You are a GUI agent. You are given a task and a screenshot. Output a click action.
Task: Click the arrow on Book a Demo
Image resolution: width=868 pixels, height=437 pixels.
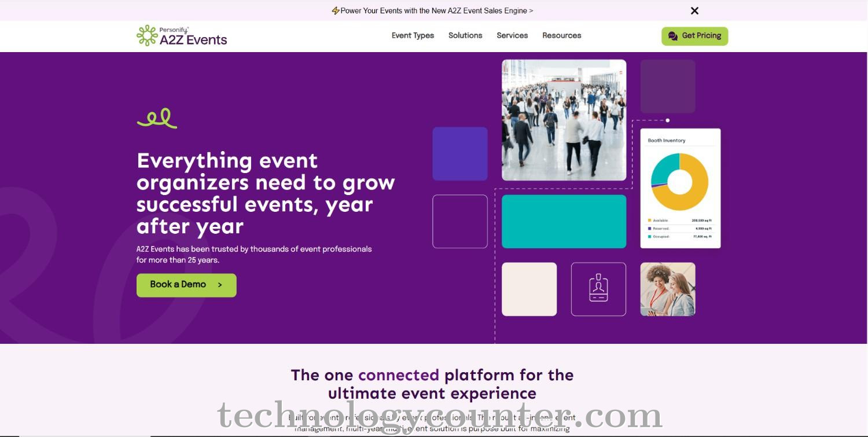point(220,285)
